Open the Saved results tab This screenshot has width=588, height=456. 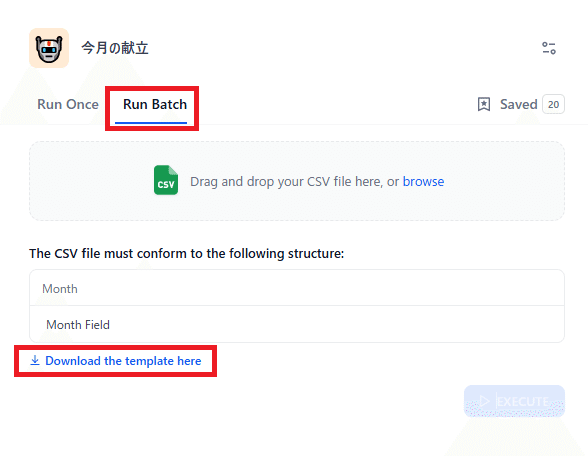click(521, 104)
